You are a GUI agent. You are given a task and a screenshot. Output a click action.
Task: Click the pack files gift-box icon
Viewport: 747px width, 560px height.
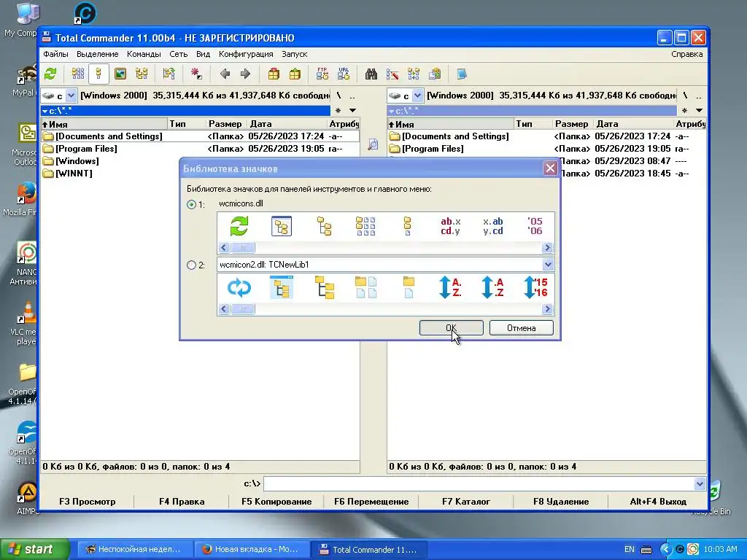tap(274, 74)
